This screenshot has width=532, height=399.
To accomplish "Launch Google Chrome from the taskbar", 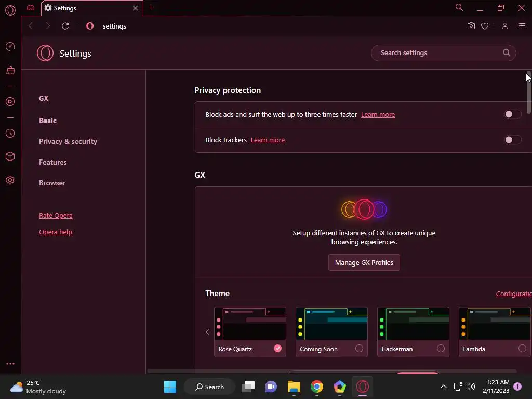I will [x=317, y=387].
